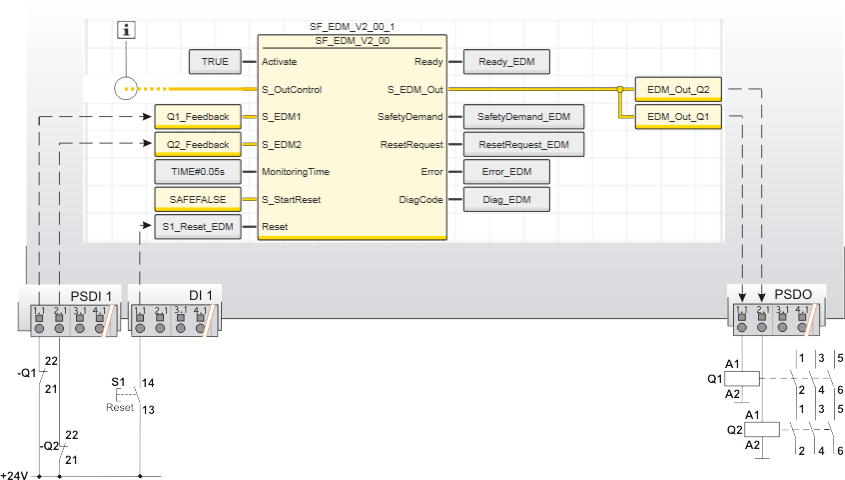Click the info icon above the circle connector
Image resolution: width=845 pixels, height=480 pixels.
click(x=126, y=30)
